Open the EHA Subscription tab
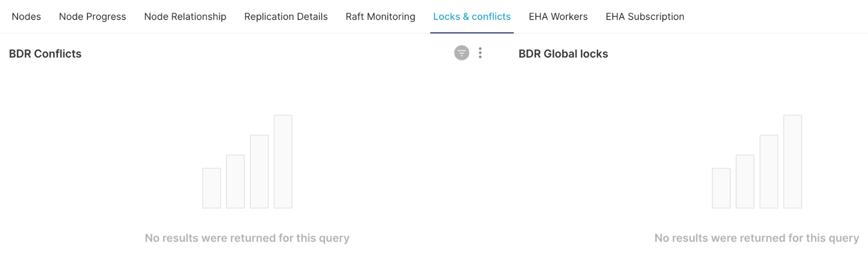This screenshot has height=277, width=868. [645, 16]
